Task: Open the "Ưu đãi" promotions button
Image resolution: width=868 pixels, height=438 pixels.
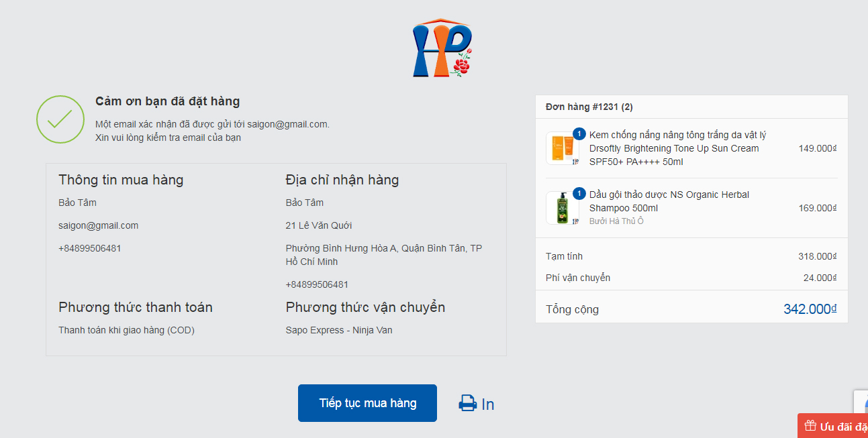Action: [839, 426]
